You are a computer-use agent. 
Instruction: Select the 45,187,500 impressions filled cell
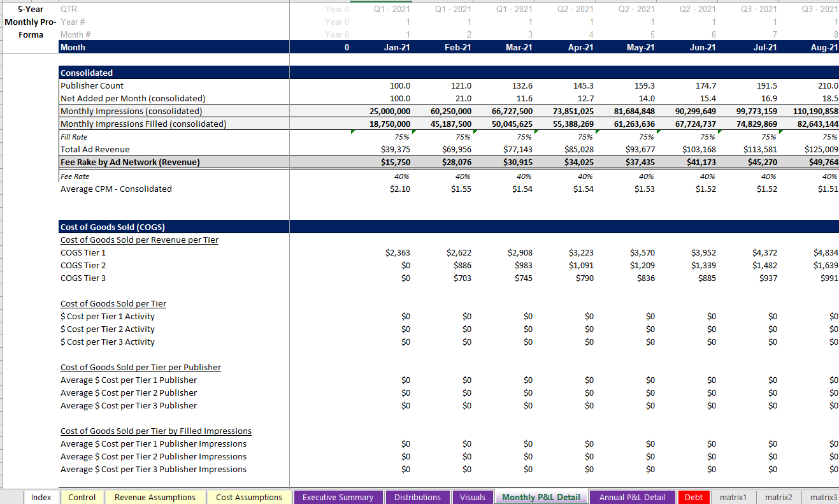pyautogui.click(x=442, y=124)
